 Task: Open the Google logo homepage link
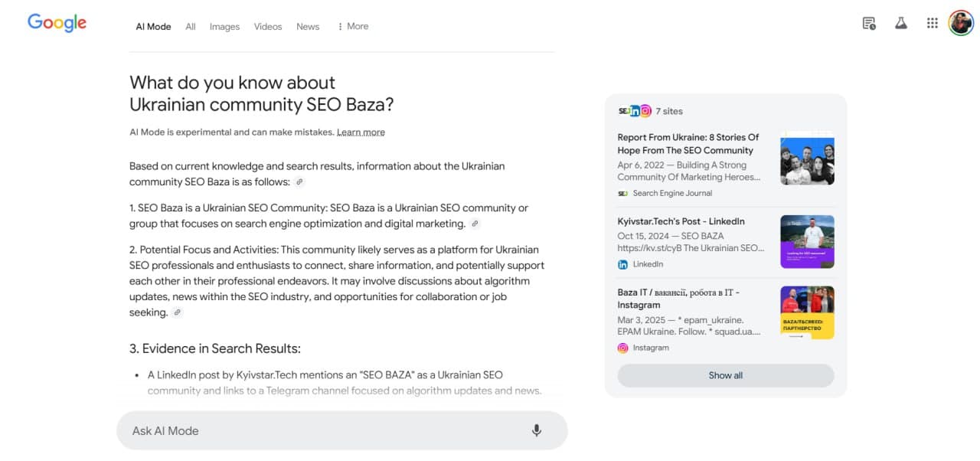pos(57,23)
